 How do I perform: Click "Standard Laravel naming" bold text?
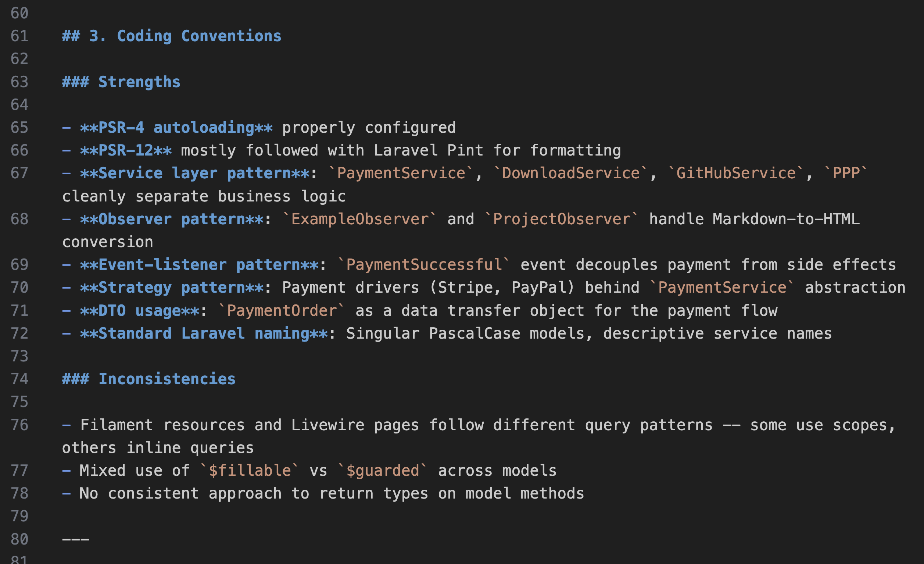(x=204, y=333)
